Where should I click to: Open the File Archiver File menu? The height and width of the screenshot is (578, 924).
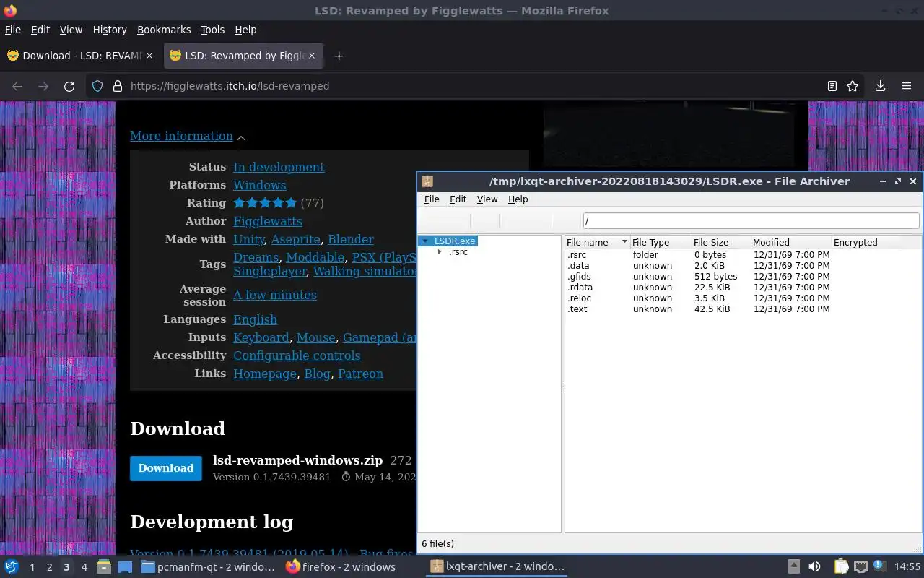coord(432,199)
